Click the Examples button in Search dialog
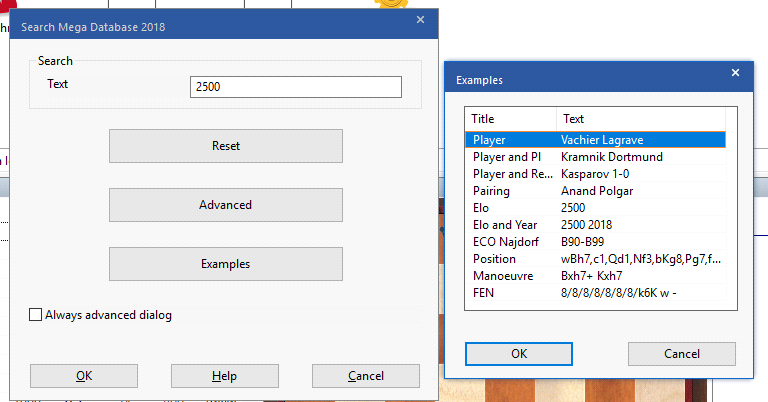 (x=225, y=264)
